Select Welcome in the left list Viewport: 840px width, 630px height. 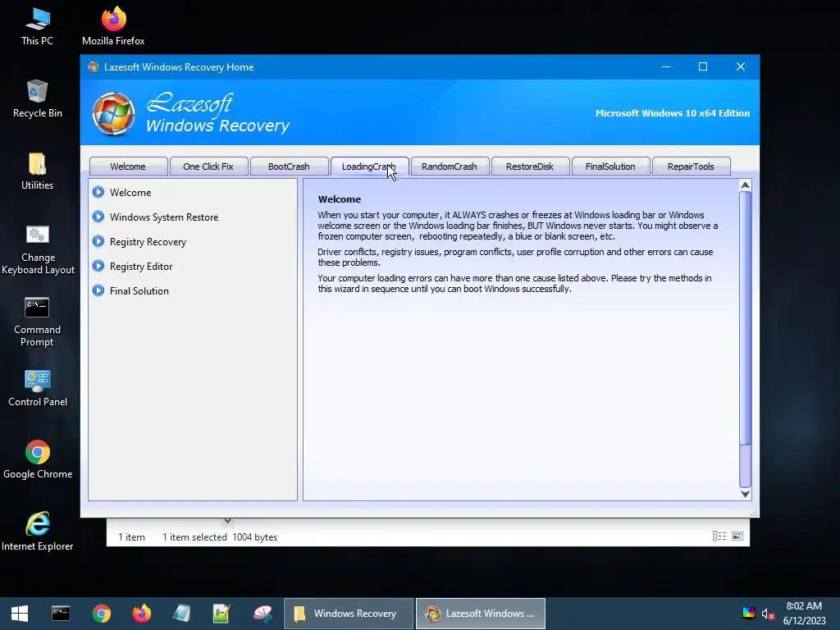click(130, 192)
